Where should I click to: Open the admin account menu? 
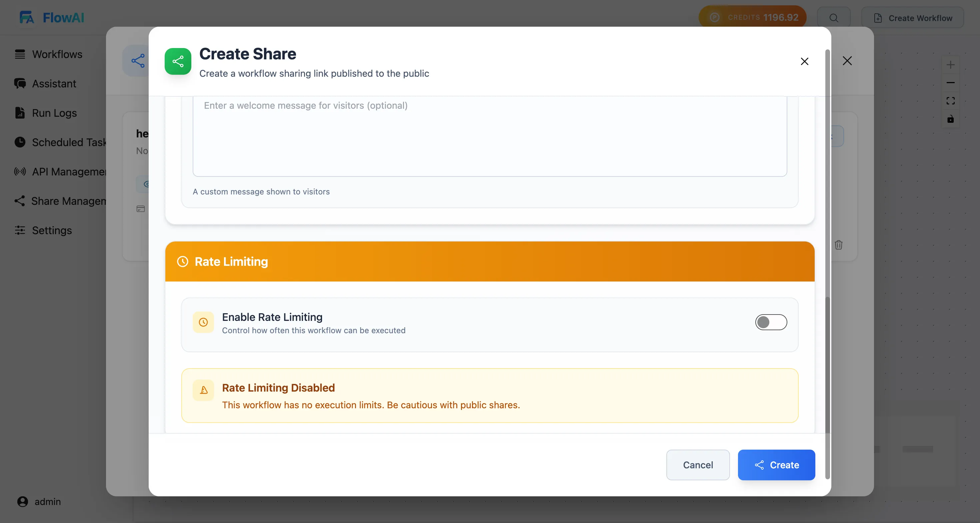39,502
